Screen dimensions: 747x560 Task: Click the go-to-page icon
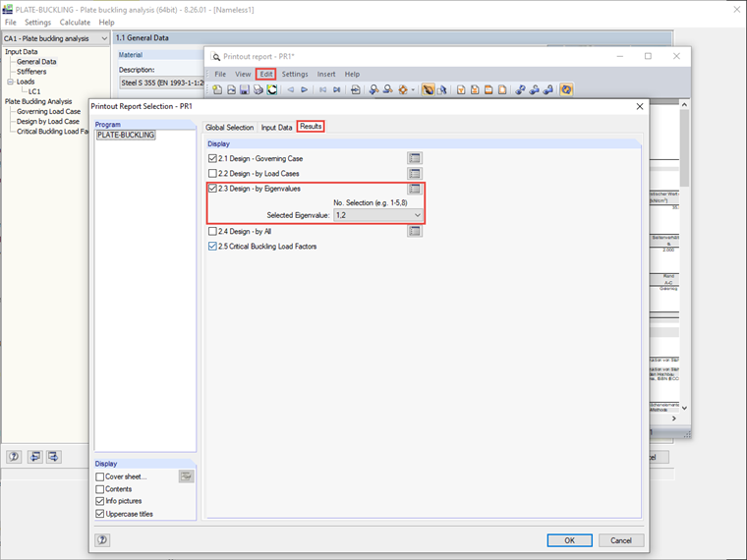pyautogui.click(x=356, y=89)
